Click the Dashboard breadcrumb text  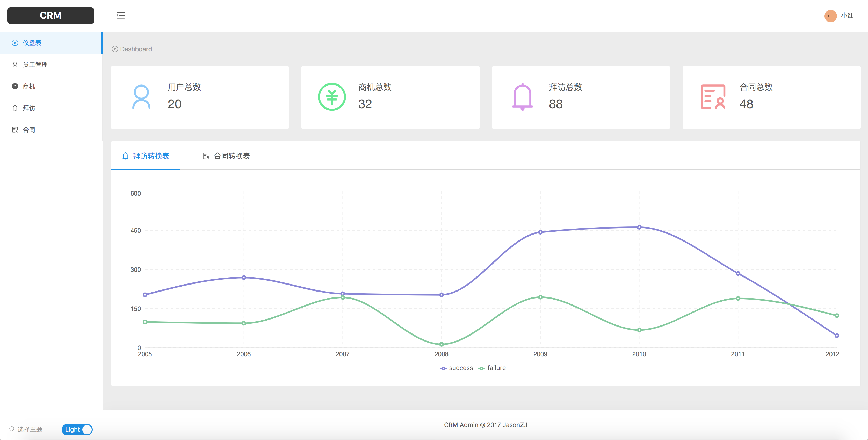point(136,49)
